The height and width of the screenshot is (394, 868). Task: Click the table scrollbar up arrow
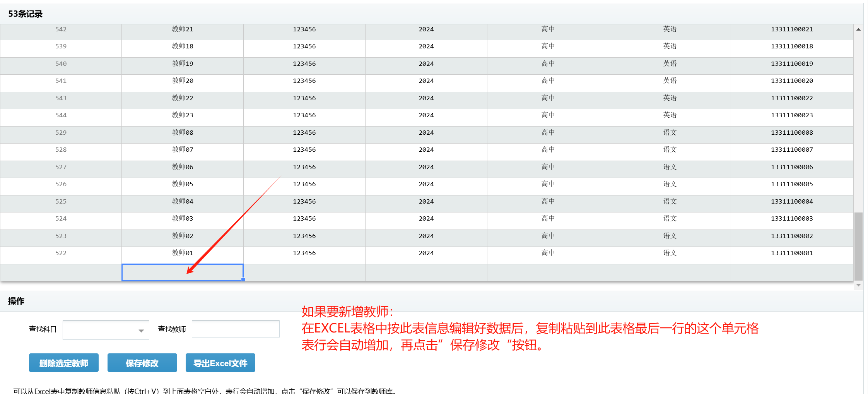858,29
